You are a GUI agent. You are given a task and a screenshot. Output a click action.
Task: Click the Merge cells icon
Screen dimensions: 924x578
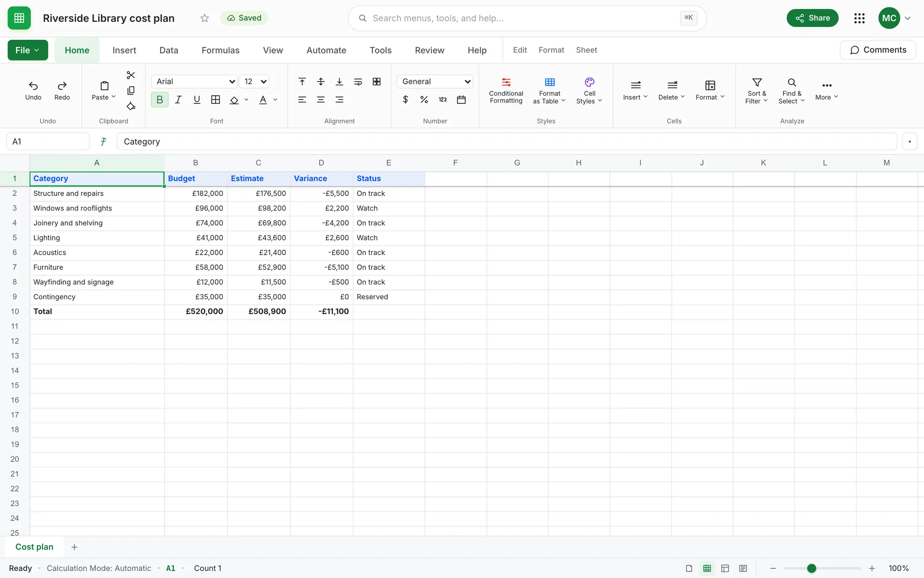click(377, 82)
